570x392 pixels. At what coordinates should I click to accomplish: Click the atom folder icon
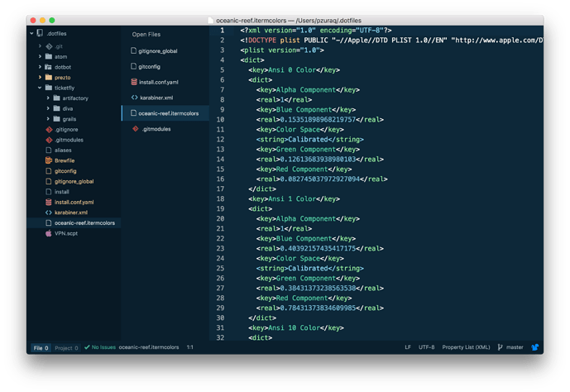(x=49, y=56)
